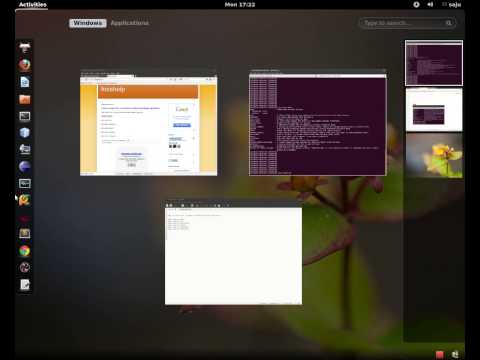This screenshot has width=480, height=360.
Task: Launch the system monitor graph icon in dash
Action: click(x=25, y=183)
